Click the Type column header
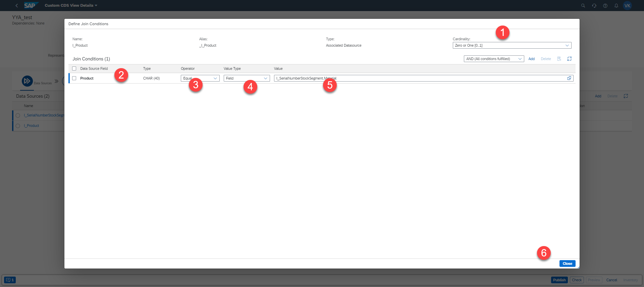644x287 pixels. coord(147,68)
